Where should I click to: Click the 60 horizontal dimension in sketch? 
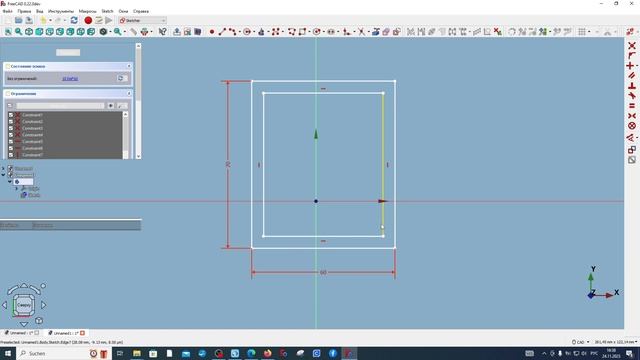click(x=323, y=272)
